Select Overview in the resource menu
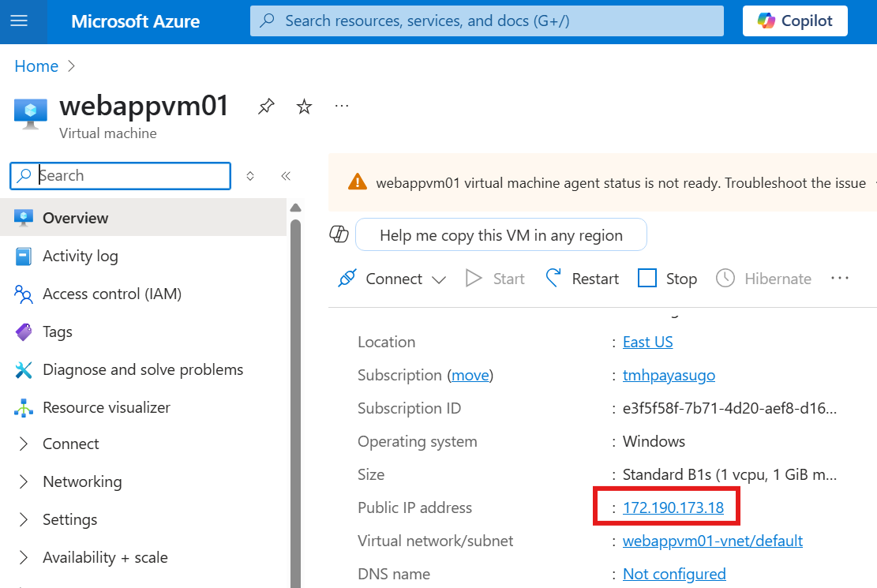Viewport: 877px width, 588px height. pyautogui.click(x=143, y=218)
